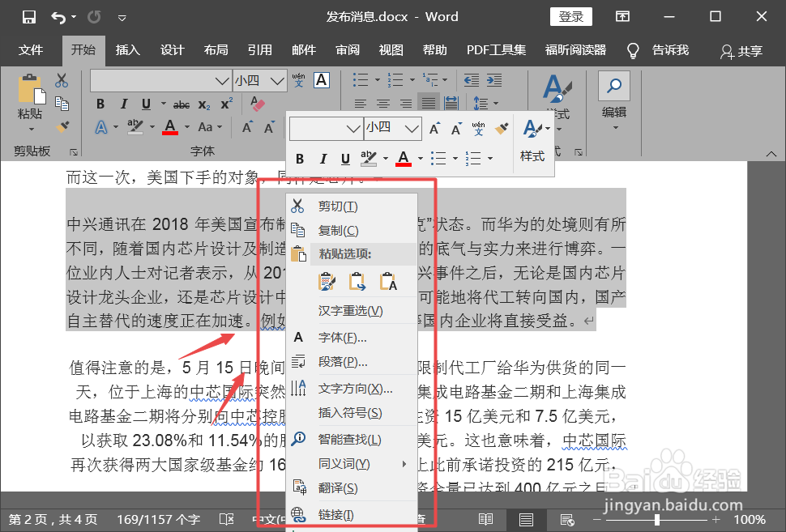Apply ribbon red font color A
Screen dimensions: 786x532
click(x=170, y=127)
